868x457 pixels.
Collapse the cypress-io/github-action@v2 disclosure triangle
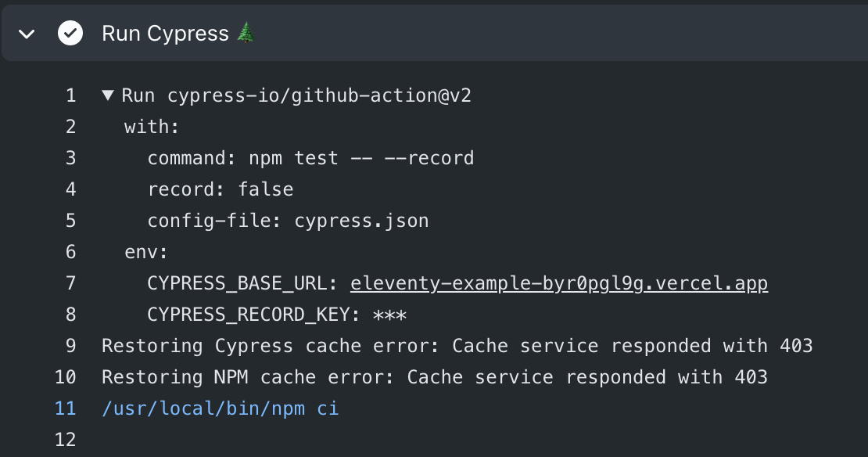coord(108,95)
